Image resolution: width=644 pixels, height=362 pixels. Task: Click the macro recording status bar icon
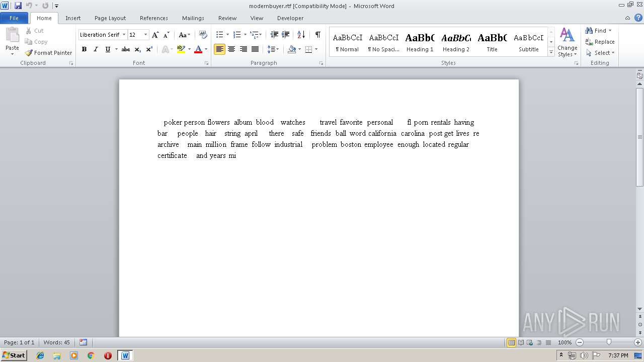[x=83, y=342]
